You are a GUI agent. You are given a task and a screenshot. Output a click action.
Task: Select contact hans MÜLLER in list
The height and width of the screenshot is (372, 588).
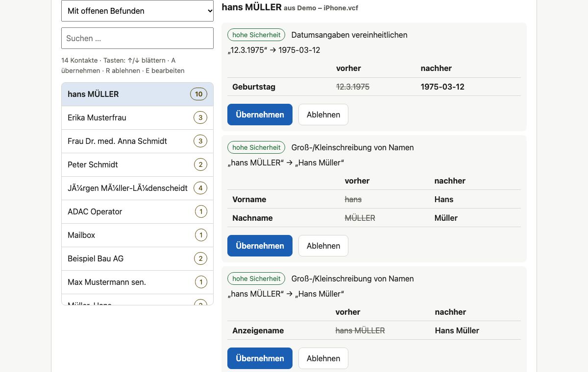tap(137, 94)
